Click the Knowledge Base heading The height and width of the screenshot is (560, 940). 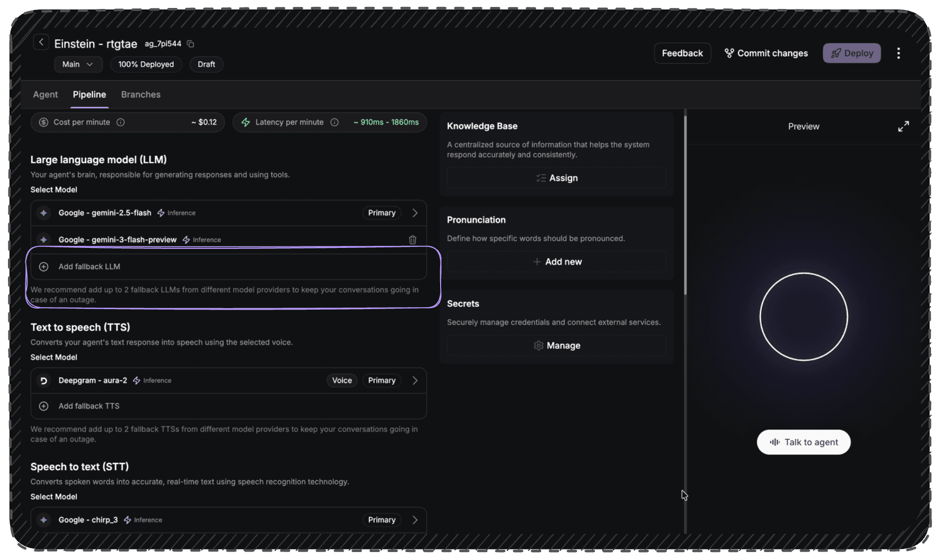coord(482,126)
